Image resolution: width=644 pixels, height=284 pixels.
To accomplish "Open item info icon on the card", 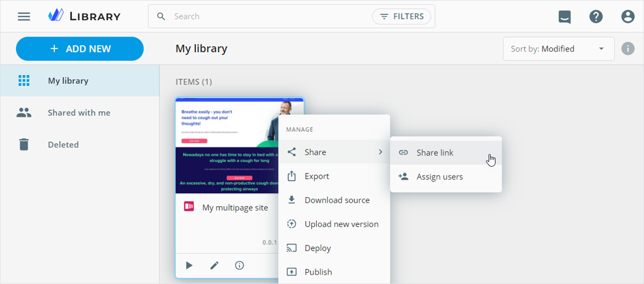I will tap(240, 265).
